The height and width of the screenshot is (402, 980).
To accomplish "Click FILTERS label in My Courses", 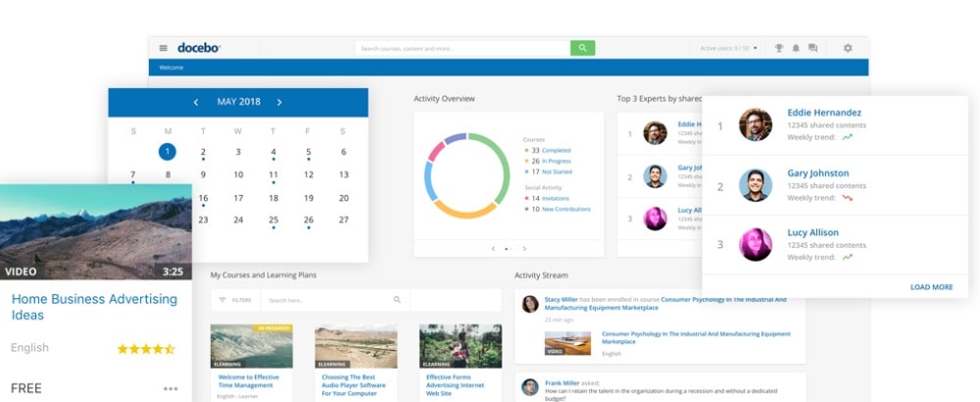I will tap(241, 301).
